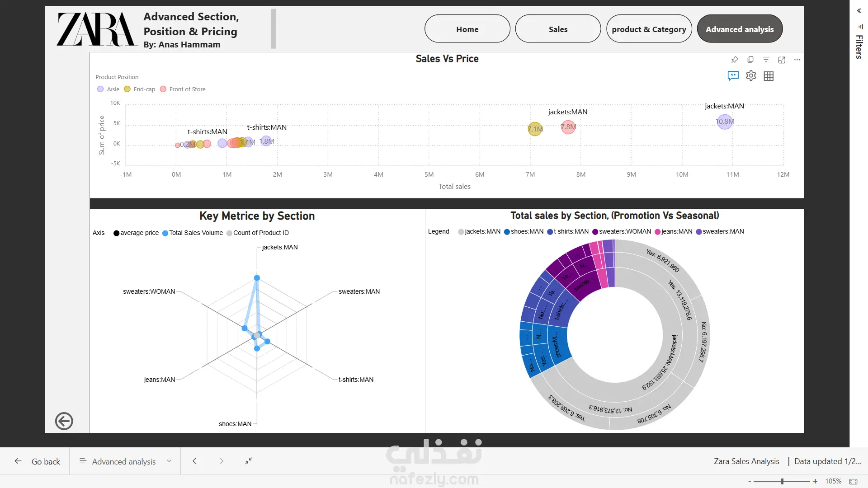Image resolution: width=868 pixels, height=488 pixels.
Task: Click the table grid view icon
Action: 769,76
